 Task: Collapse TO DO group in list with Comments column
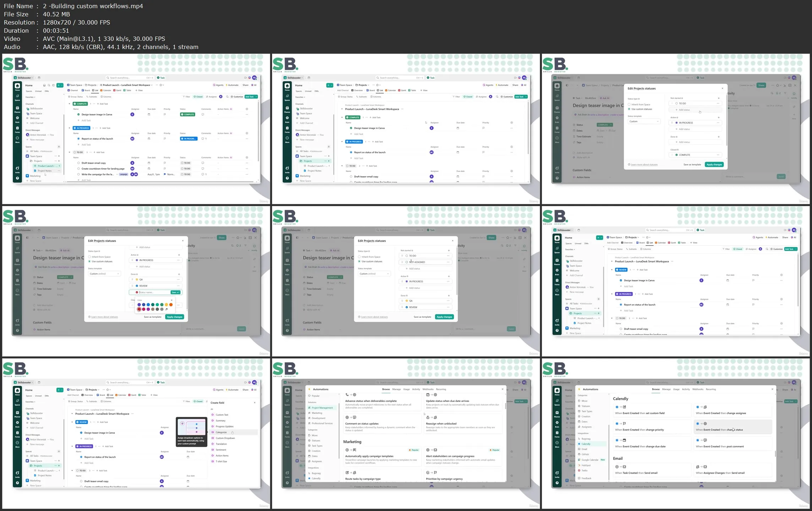[x=70, y=152]
